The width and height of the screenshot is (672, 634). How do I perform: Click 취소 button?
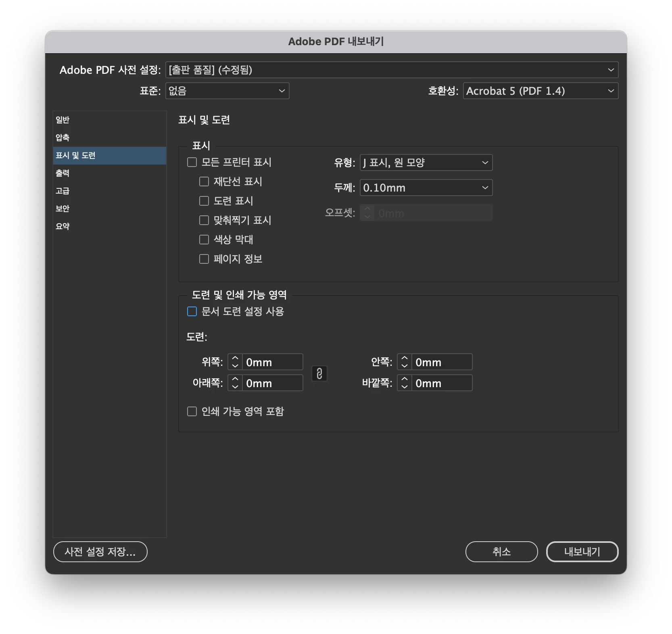(502, 552)
